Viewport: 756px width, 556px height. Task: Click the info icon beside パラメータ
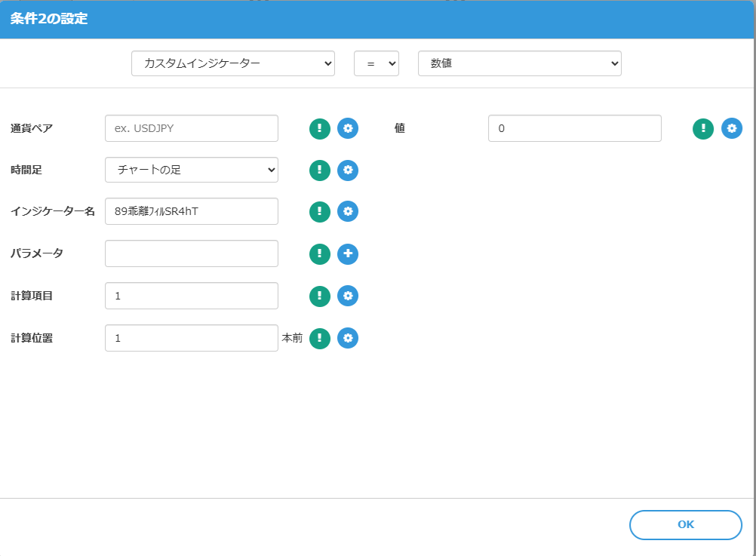(320, 254)
